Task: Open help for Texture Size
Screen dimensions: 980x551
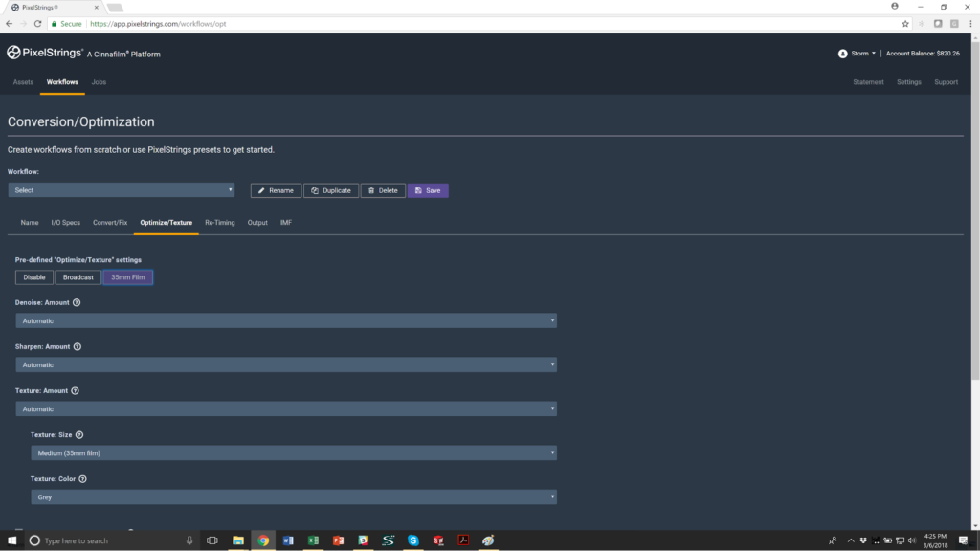Action: [x=79, y=435]
